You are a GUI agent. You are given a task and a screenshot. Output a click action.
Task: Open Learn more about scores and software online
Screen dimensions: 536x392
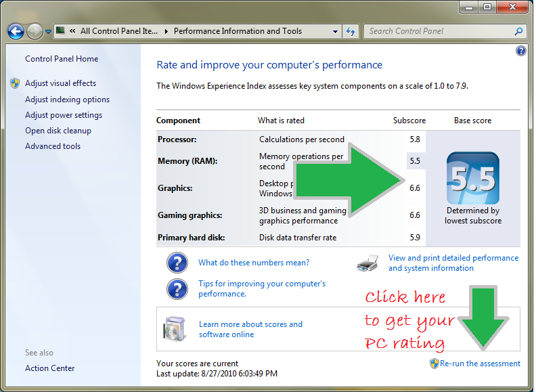point(250,329)
